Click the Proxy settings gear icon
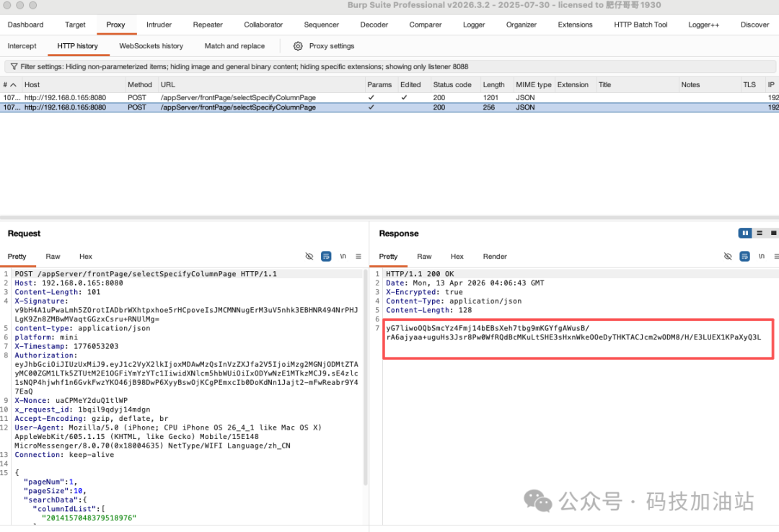Image resolution: width=779 pixels, height=532 pixels. click(298, 46)
